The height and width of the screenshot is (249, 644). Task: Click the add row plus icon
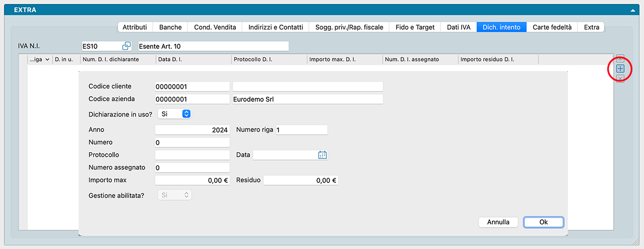pos(620,69)
